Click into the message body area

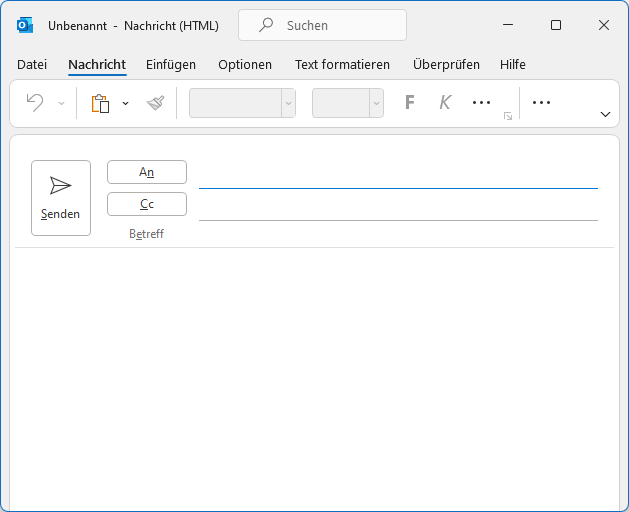[314, 370]
